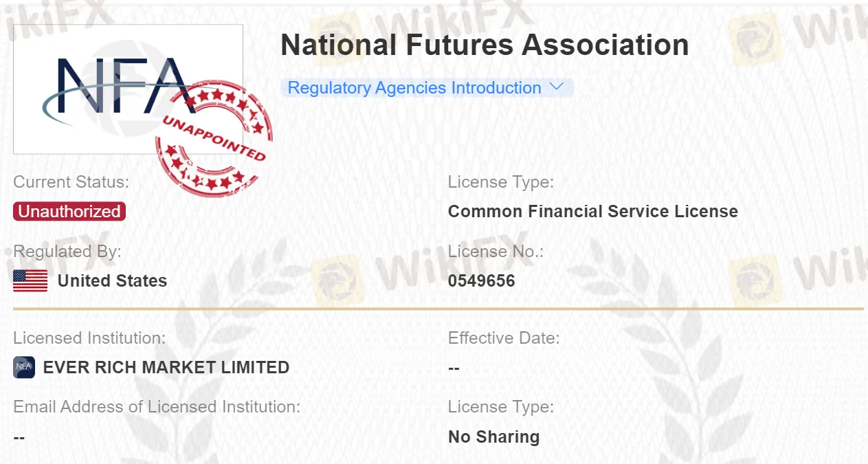The width and height of the screenshot is (868, 464).
Task: Click the United States flag icon
Action: click(x=29, y=280)
